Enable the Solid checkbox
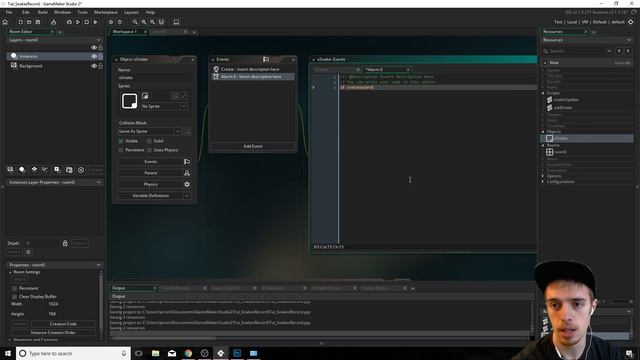Image resolution: width=640 pixels, height=360 pixels. [149, 141]
